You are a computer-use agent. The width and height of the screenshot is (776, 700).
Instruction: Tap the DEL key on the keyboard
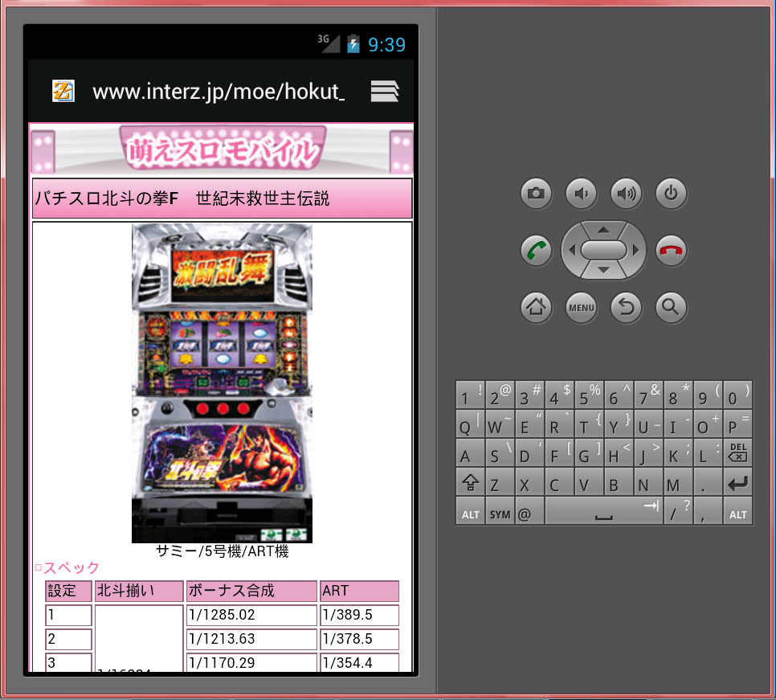click(738, 452)
